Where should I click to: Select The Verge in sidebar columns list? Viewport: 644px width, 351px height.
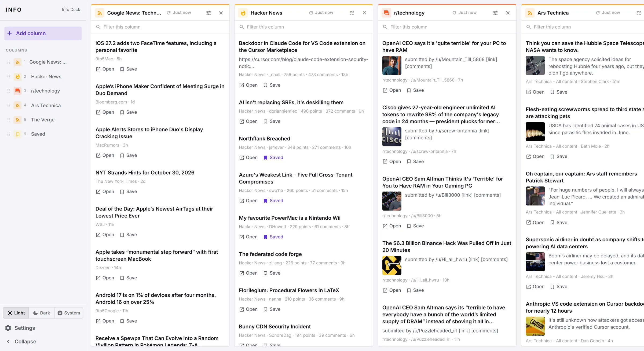(x=43, y=120)
